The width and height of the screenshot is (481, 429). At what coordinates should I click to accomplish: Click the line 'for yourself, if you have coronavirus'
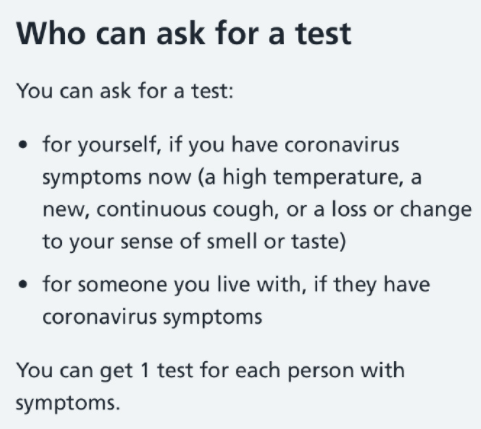click(x=221, y=145)
